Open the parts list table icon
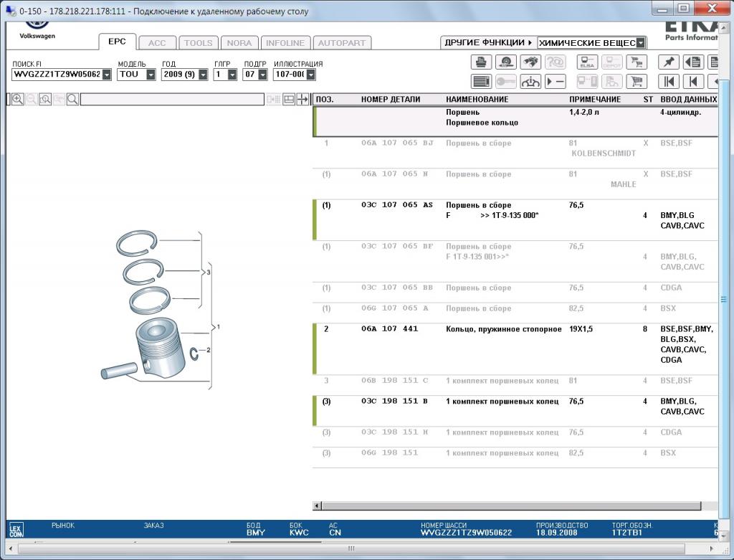 click(x=481, y=82)
